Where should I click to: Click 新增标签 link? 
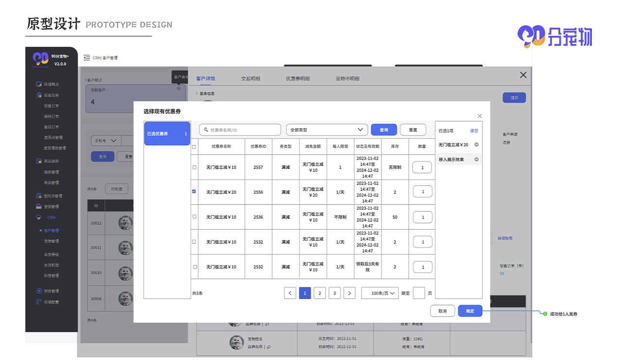point(505,238)
